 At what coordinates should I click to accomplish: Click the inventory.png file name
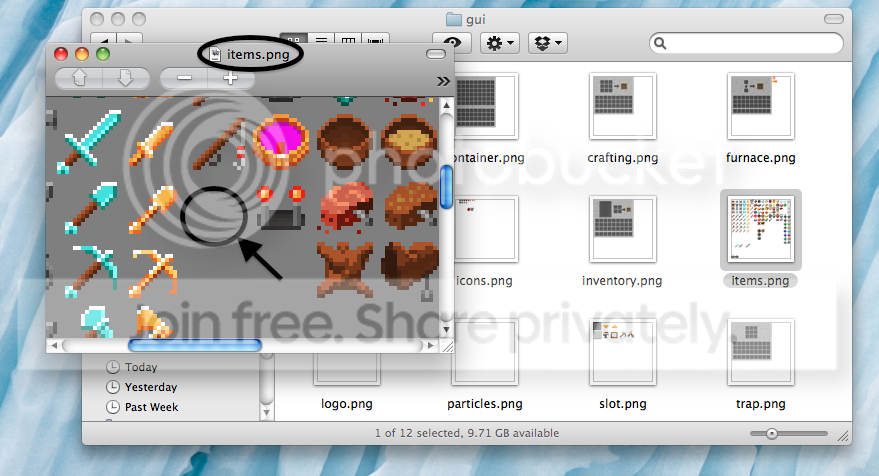623,281
